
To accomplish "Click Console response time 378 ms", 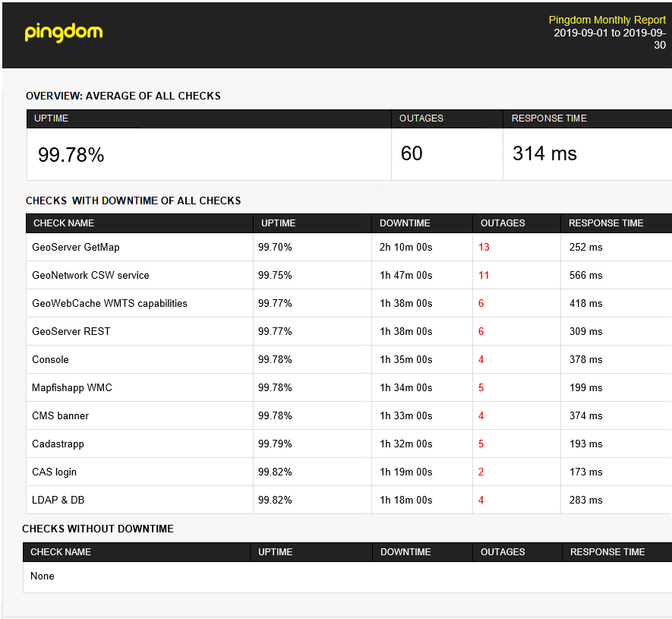I will tap(586, 359).
